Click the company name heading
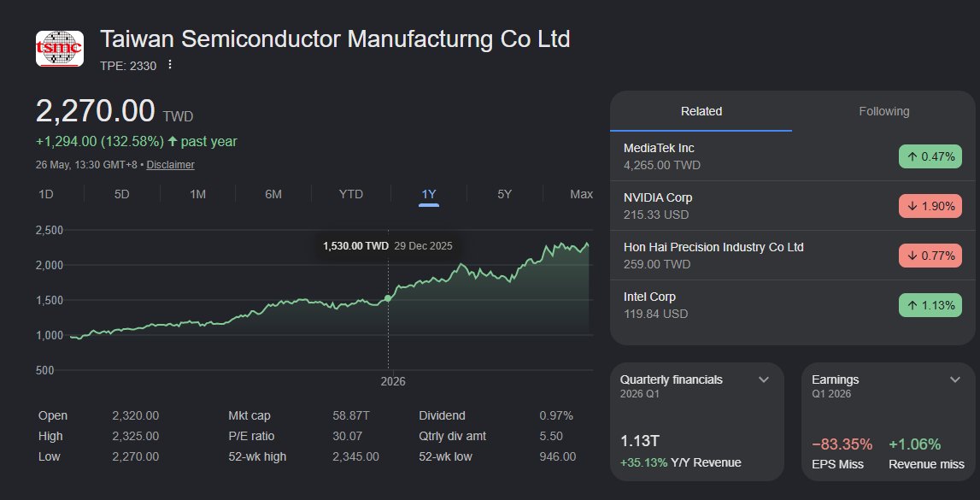Image resolution: width=980 pixels, height=500 pixels. point(335,39)
